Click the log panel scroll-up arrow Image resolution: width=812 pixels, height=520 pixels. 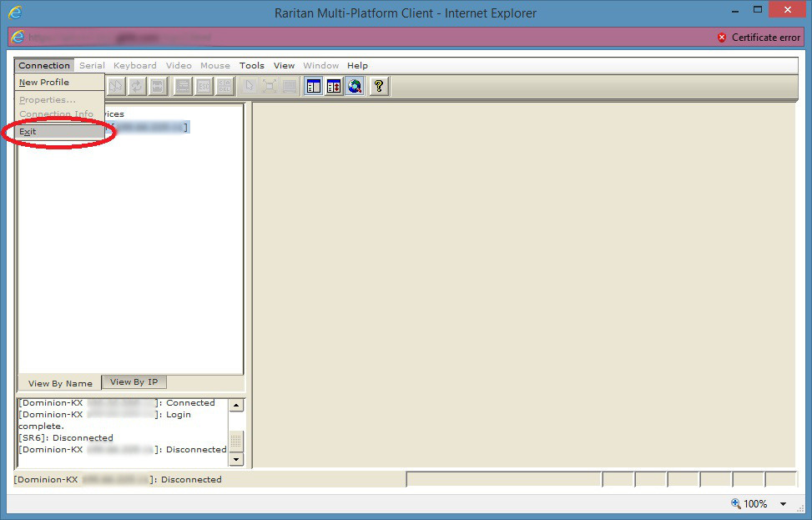click(x=236, y=405)
